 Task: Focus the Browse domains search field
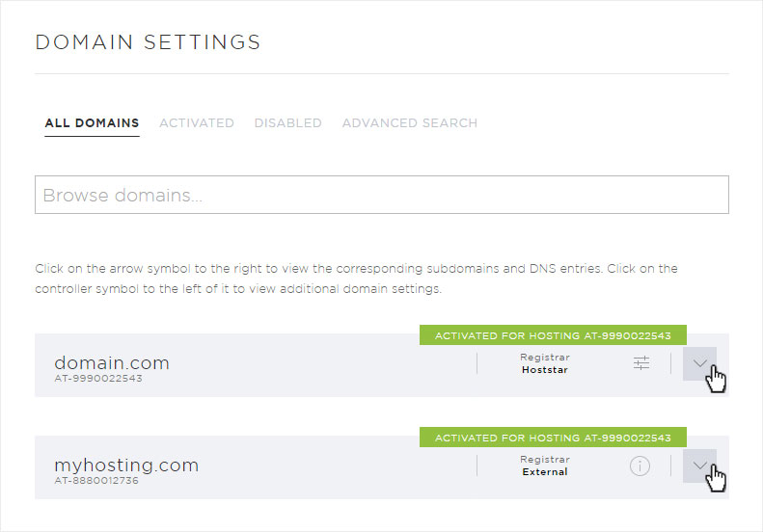click(382, 195)
